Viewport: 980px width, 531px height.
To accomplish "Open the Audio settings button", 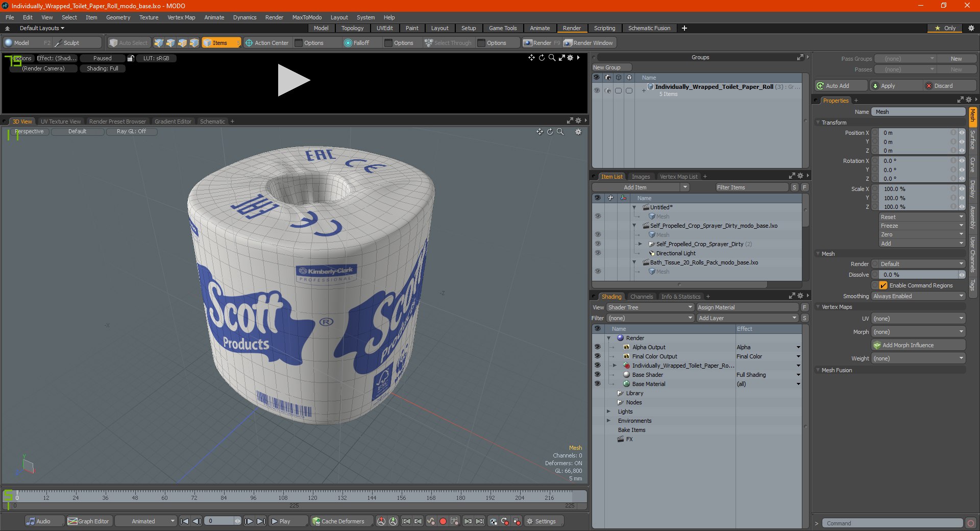I will 44,521.
